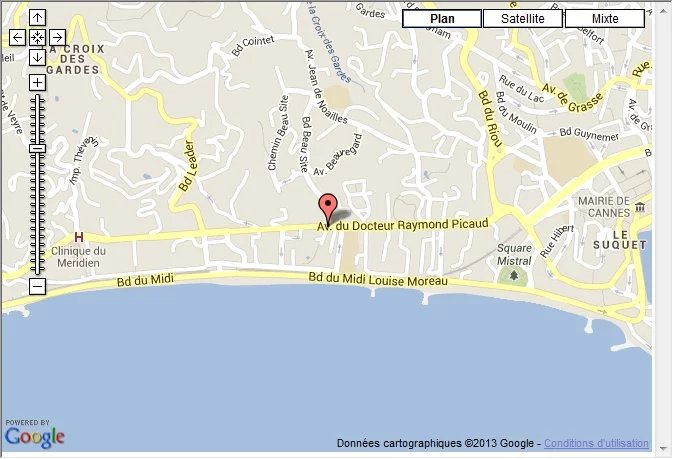Viewport: 673px width, 459px height.
Task: Switch to Mixte map view
Action: tap(605, 19)
